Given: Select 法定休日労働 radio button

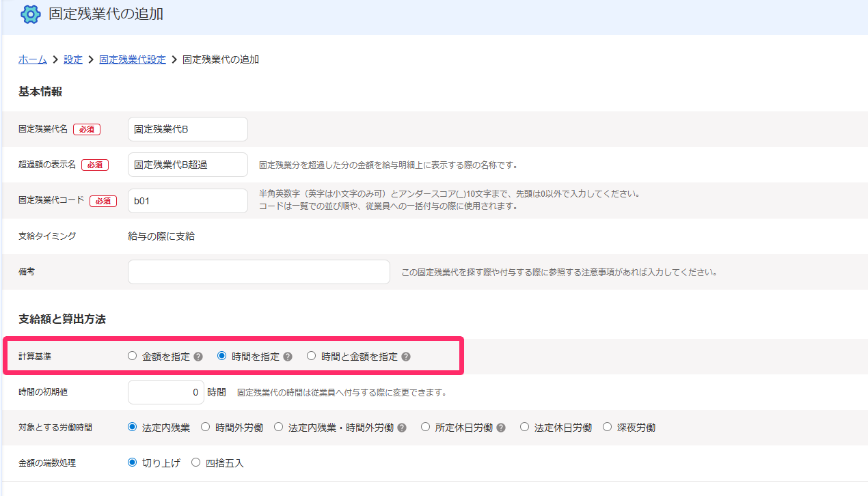Looking at the screenshot, I should (x=524, y=427).
